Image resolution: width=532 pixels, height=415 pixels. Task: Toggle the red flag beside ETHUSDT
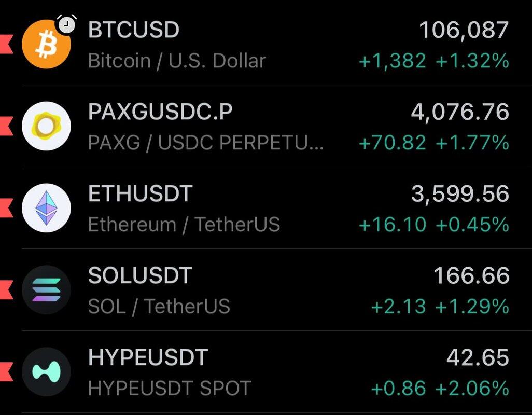click(x=6, y=208)
